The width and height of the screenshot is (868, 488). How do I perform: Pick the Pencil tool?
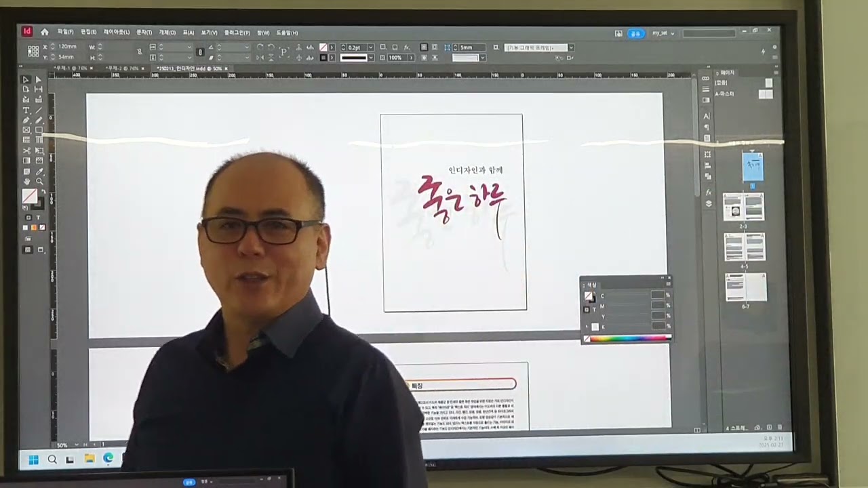pos(38,121)
